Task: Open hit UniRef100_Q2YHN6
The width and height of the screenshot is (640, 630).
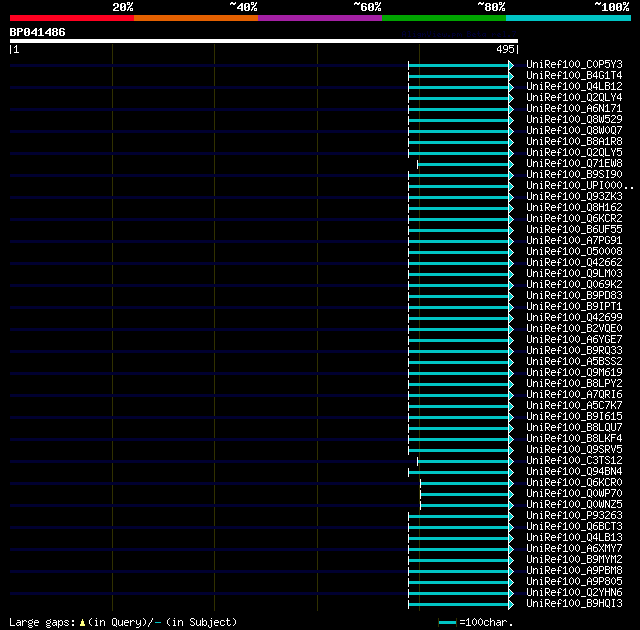Action: (x=574, y=593)
